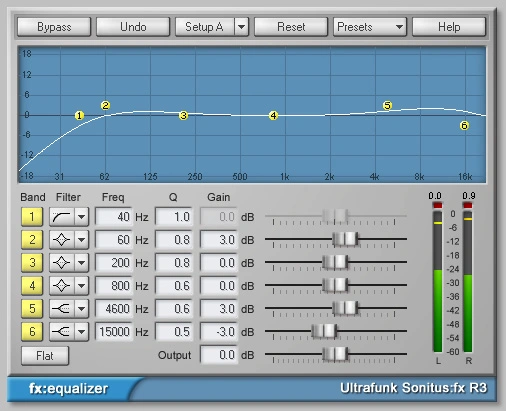Click the right channel red clip indicator
The width and height of the screenshot is (506, 411).
point(468,205)
